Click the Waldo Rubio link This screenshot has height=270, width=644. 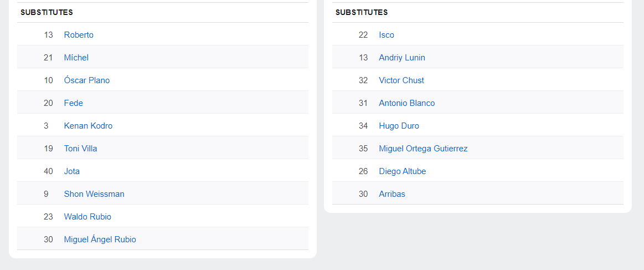pos(87,217)
